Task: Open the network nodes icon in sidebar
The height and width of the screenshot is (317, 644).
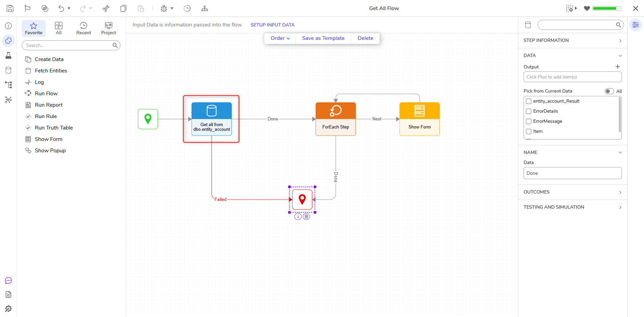Action: pyautogui.click(x=8, y=100)
